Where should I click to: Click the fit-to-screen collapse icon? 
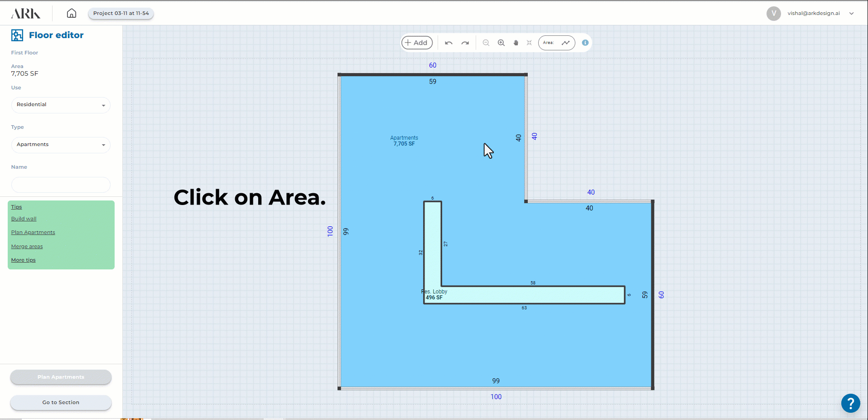[x=529, y=43]
